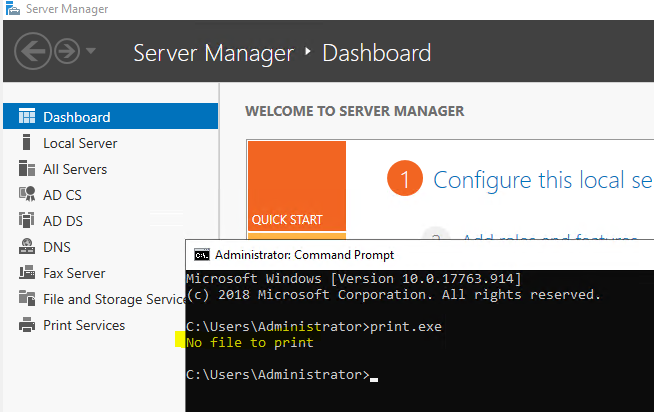Click the 2018 Microsoft Corporation copyright line
Screen dimensions: 654x412
(x=393, y=294)
